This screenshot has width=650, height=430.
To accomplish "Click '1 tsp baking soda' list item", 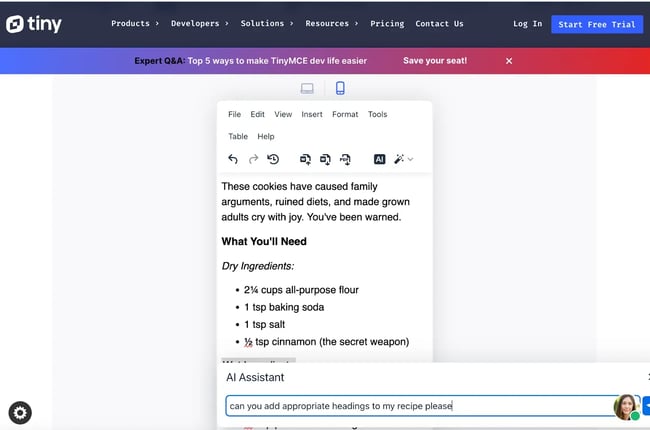I will tap(284, 307).
